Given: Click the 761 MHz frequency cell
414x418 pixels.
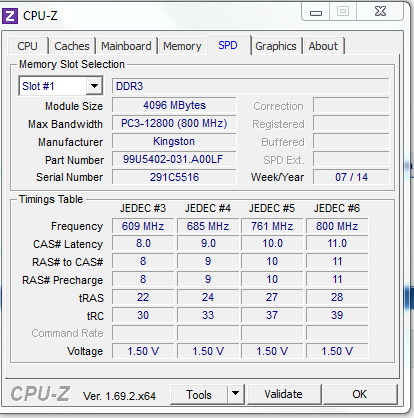Looking at the screenshot, I should tap(272, 226).
